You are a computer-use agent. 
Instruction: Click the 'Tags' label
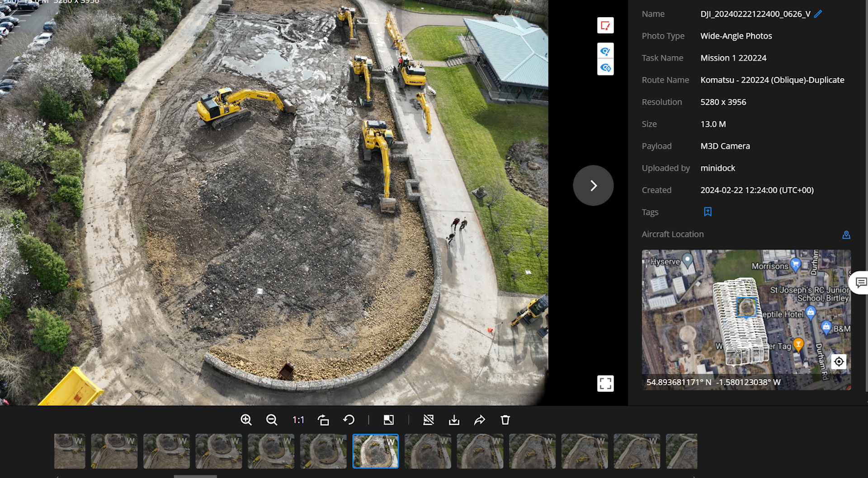click(650, 212)
